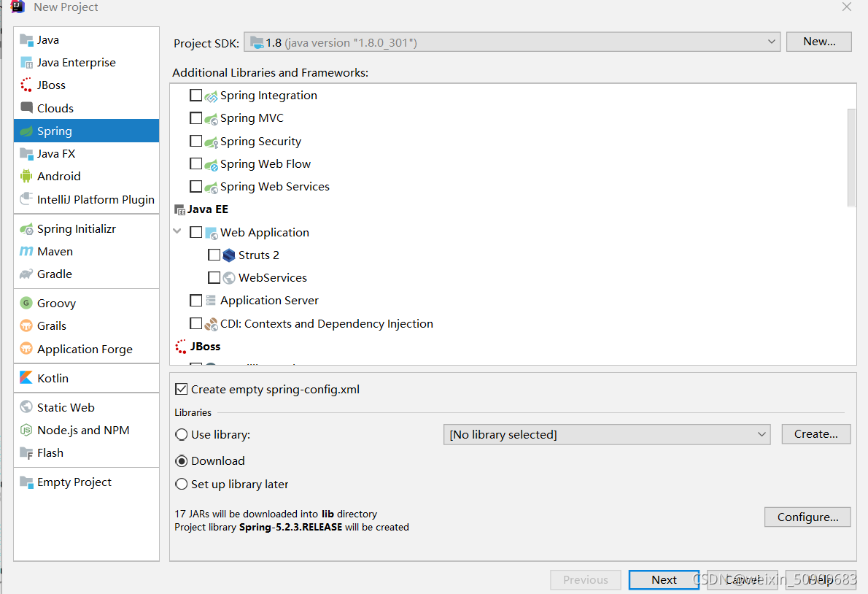Open the Project SDK dropdown
This screenshot has width=868, height=594.
pos(512,42)
